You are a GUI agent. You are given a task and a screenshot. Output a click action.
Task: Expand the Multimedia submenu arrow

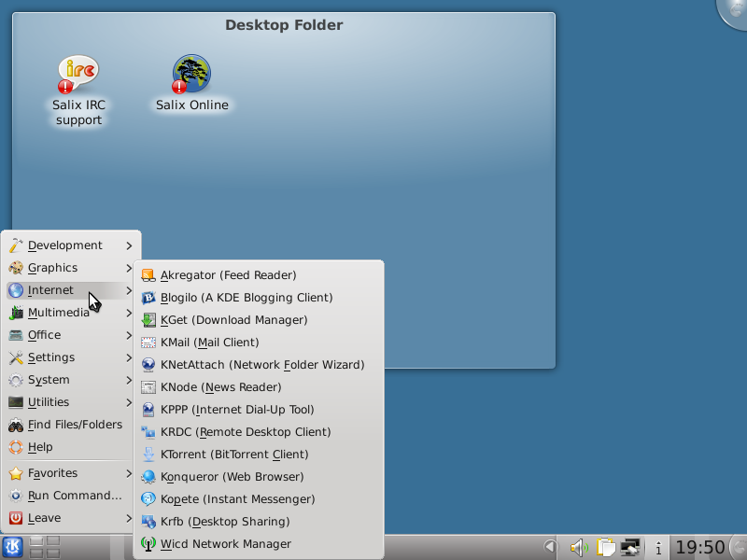point(129,313)
